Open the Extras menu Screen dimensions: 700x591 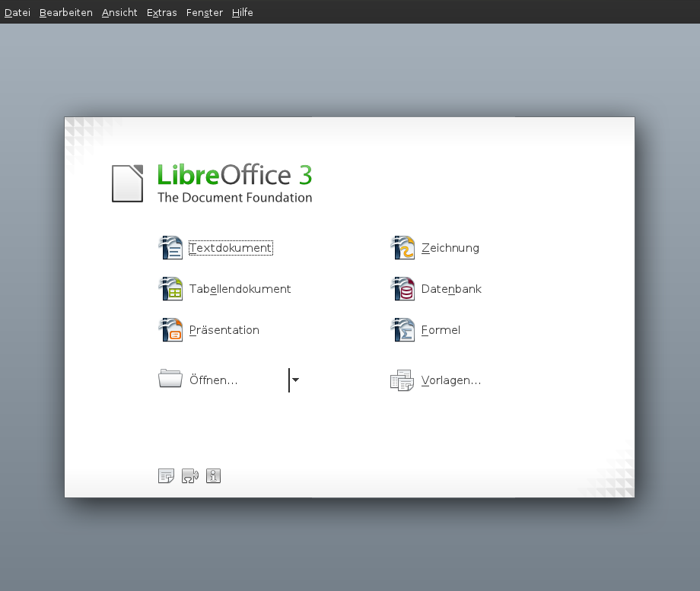click(161, 12)
